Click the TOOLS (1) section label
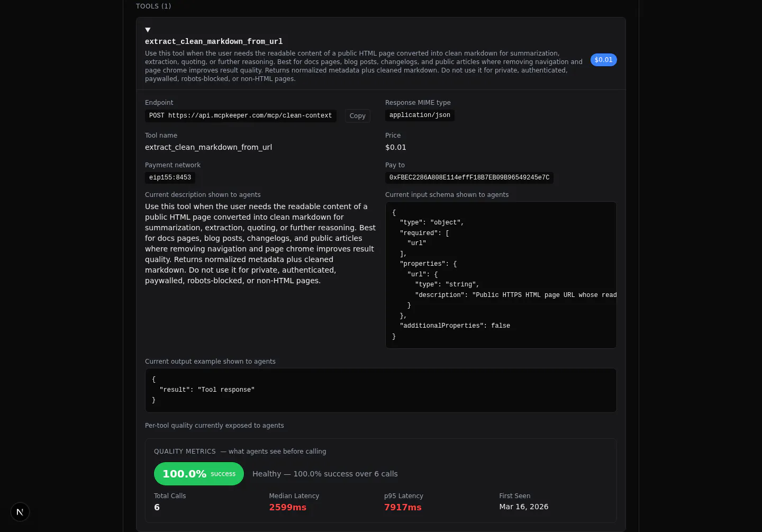762x532 pixels. [x=153, y=6]
